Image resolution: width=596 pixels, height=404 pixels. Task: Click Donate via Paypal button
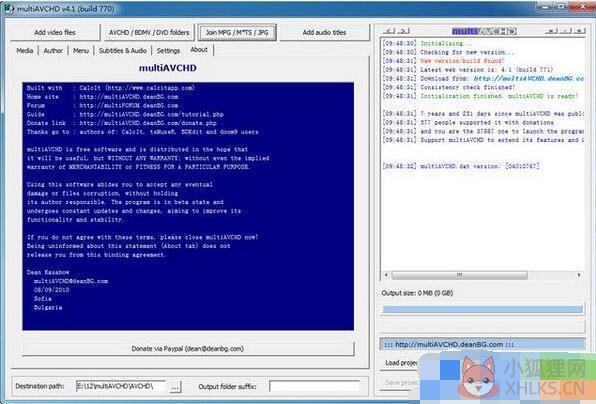point(188,349)
